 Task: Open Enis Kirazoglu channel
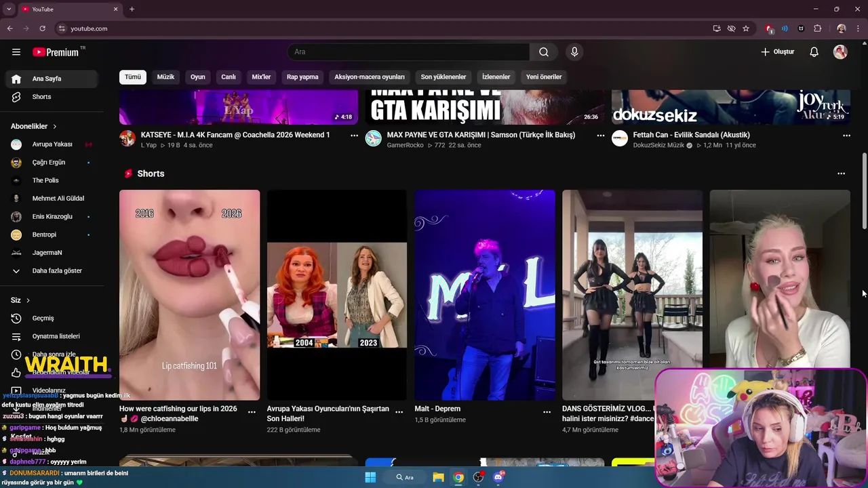(x=53, y=217)
